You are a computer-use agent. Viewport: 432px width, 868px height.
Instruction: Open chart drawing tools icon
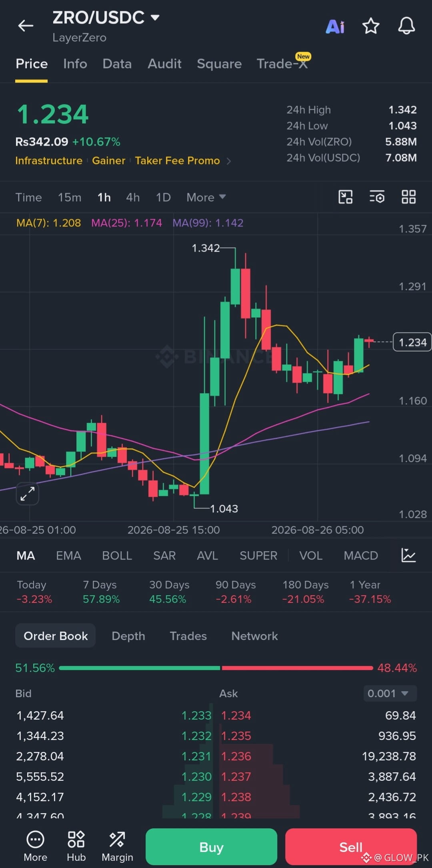[x=346, y=197]
